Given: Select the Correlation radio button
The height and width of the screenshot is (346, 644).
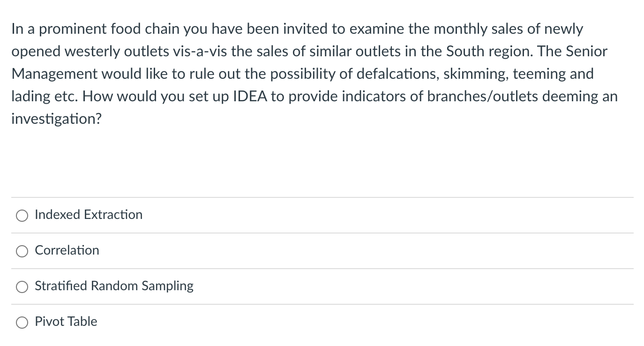Looking at the screenshot, I should [22, 251].
